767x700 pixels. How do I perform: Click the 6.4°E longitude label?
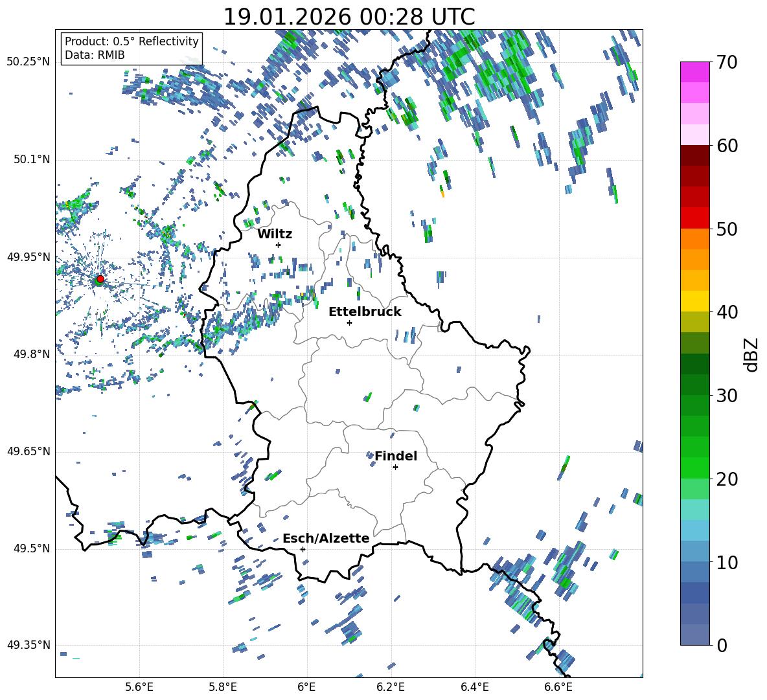(474, 687)
